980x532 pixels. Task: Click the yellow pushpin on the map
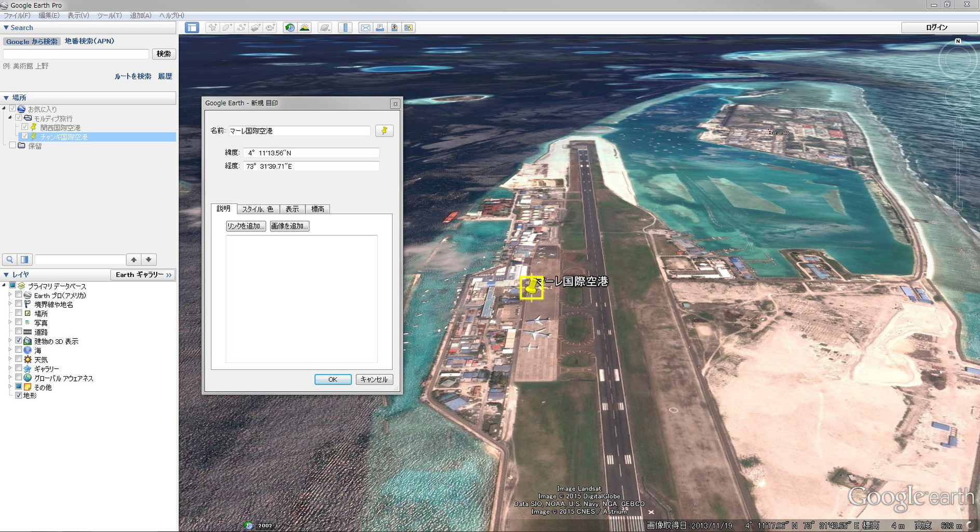[532, 287]
